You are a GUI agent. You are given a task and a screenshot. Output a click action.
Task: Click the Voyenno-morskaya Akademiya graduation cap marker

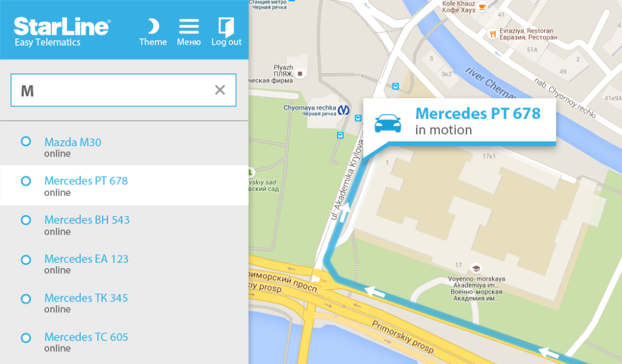tap(476, 269)
